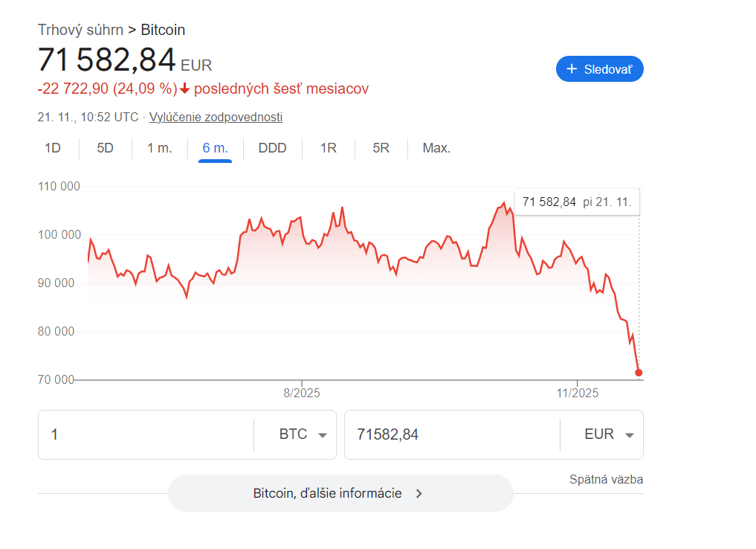
Task: Open the BTC currency dropdown arrow
Action: click(323, 435)
